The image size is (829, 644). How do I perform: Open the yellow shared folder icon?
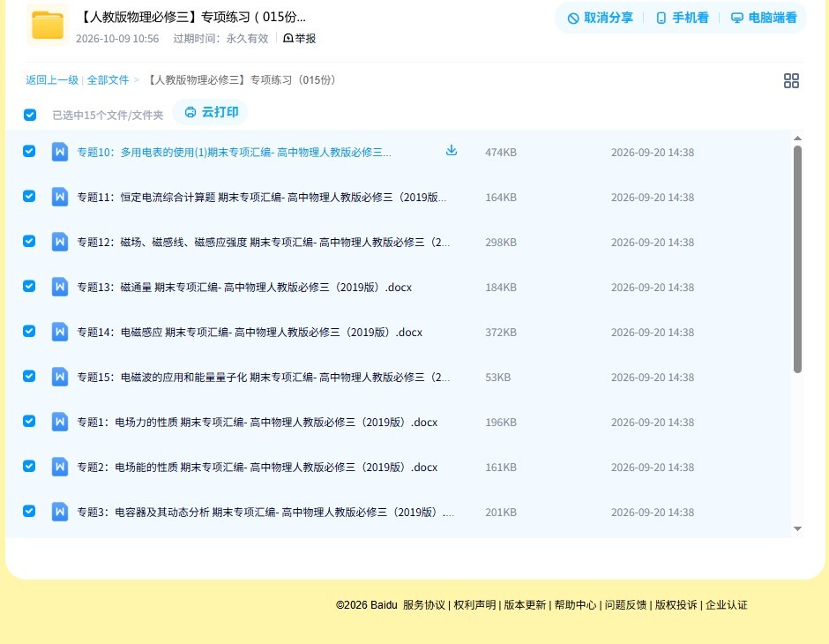(x=48, y=25)
